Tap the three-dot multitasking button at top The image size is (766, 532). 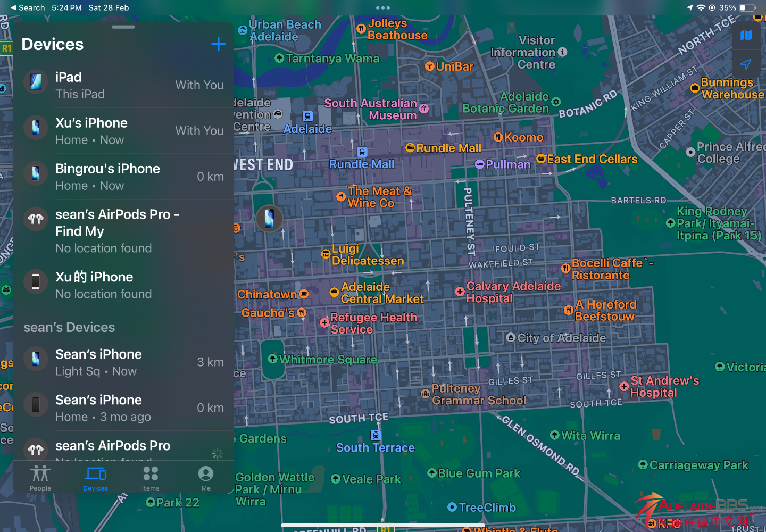(383, 8)
